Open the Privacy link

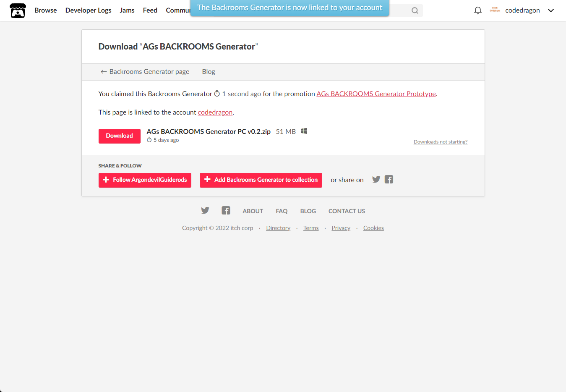click(x=341, y=228)
